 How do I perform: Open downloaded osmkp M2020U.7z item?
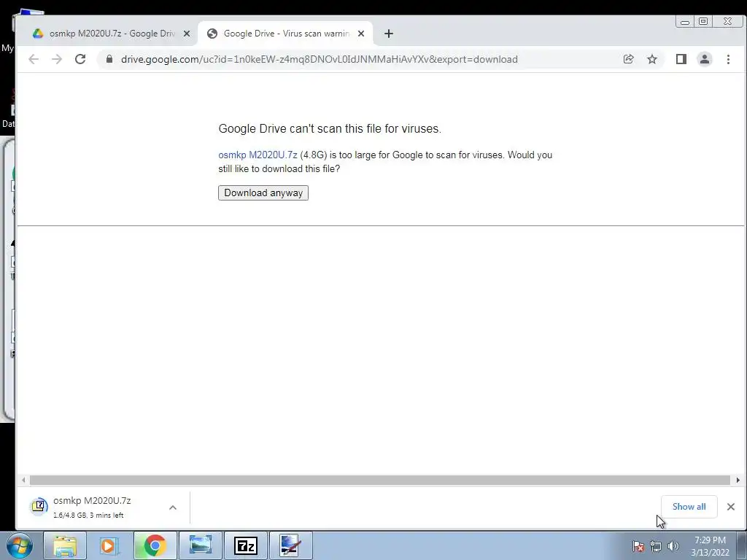pos(91,507)
